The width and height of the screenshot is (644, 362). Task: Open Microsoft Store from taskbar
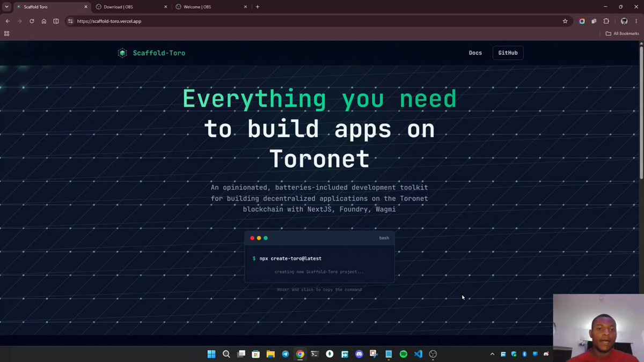tap(256, 354)
